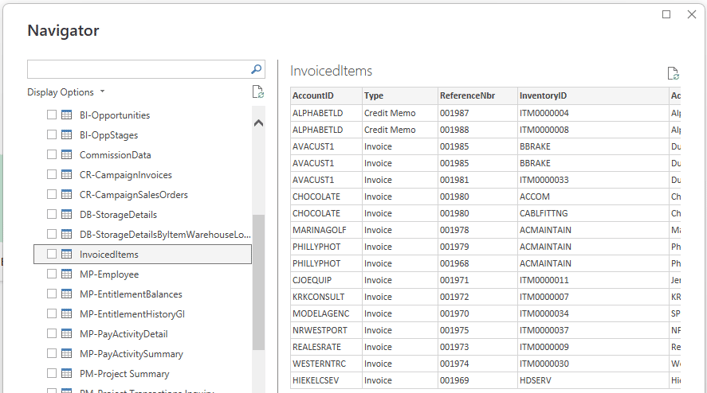
Task: Click the AccountID column header
Action: coord(326,96)
